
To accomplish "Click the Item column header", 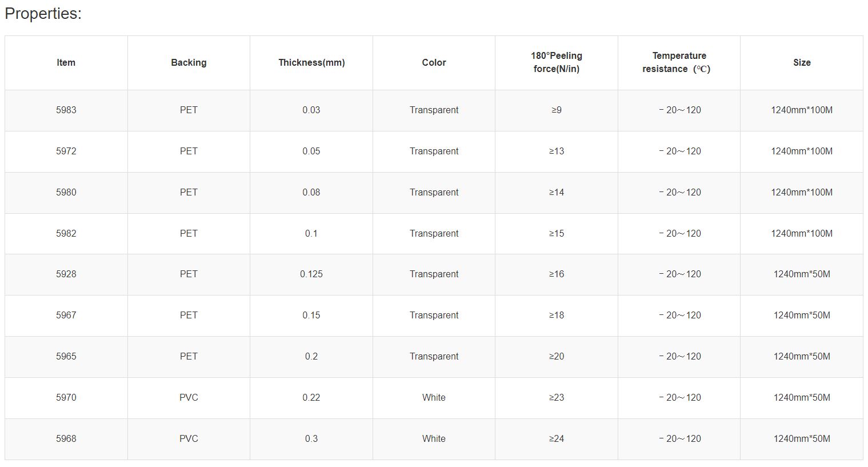I will [66, 63].
